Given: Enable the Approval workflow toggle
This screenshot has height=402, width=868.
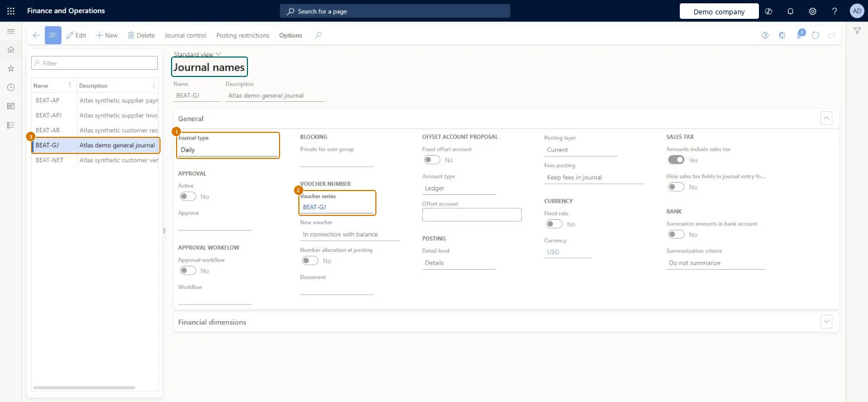Looking at the screenshot, I should tap(188, 271).
